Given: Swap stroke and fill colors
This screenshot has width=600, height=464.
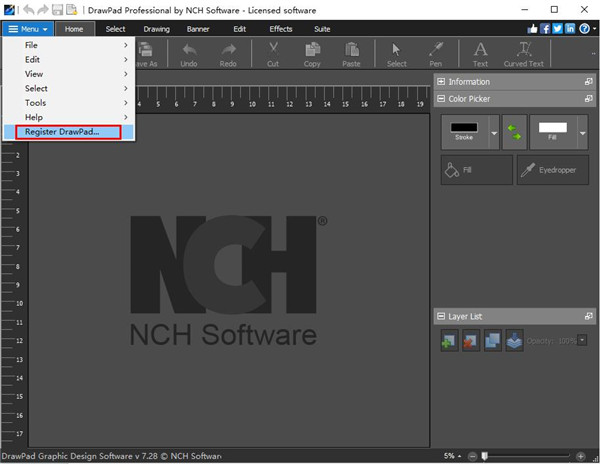Looking at the screenshot, I should pos(514,132).
